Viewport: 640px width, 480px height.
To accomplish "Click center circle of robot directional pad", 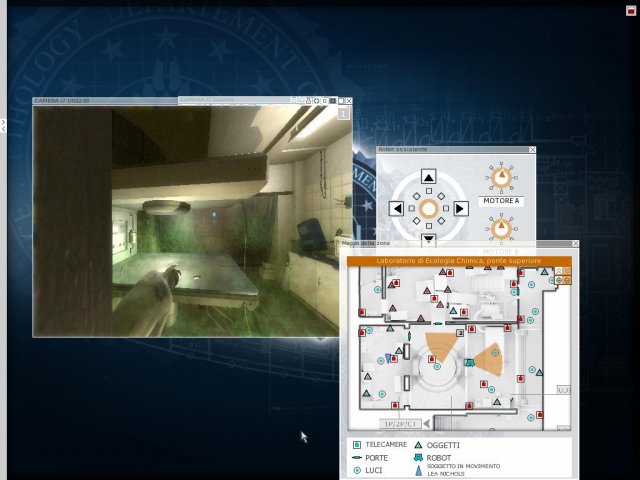I will click(429, 208).
